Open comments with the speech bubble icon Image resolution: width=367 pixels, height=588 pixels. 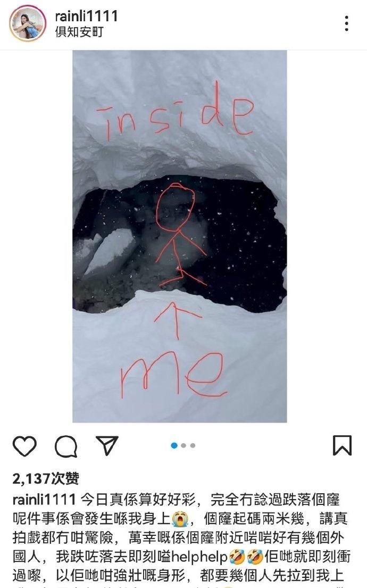pos(66,446)
